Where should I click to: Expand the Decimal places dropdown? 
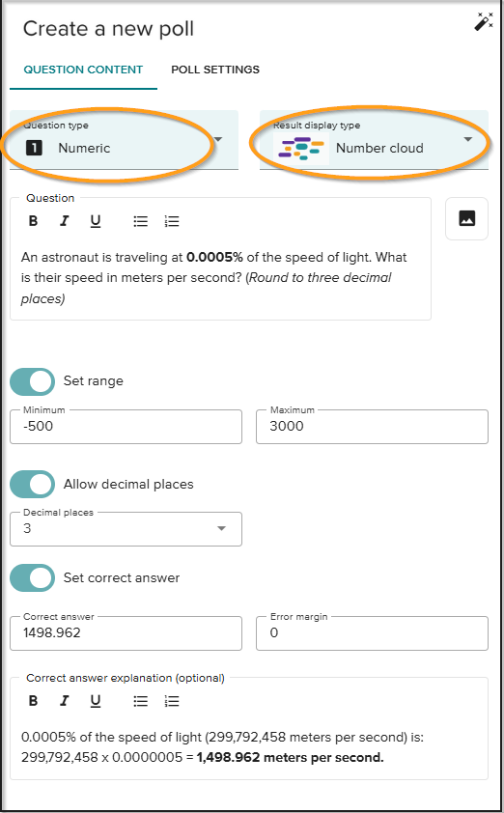(126, 529)
